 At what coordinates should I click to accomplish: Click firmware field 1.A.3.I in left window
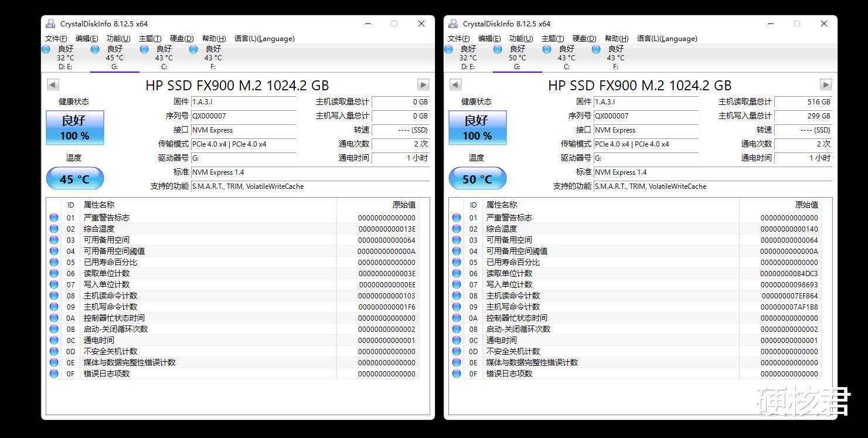click(x=244, y=102)
